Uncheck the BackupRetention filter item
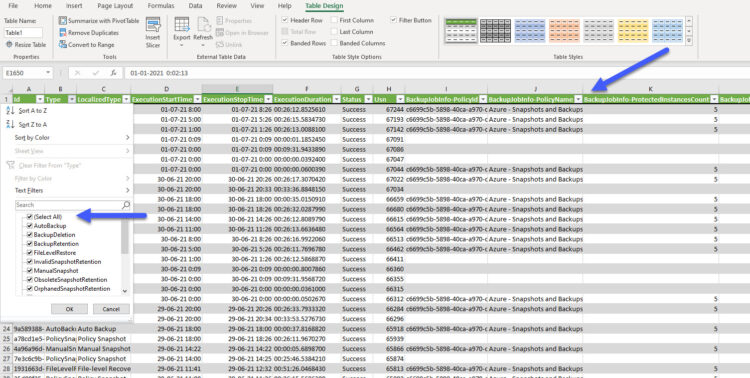 pos(30,244)
